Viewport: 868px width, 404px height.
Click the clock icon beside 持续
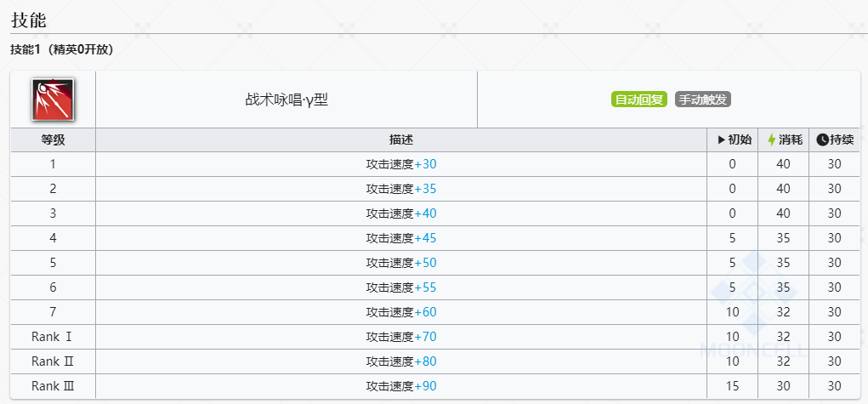click(x=822, y=139)
